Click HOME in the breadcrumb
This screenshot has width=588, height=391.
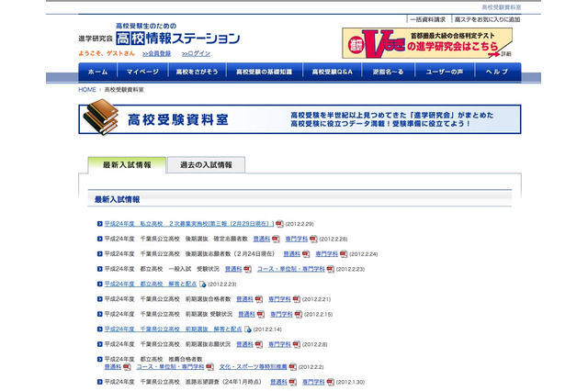click(87, 90)
